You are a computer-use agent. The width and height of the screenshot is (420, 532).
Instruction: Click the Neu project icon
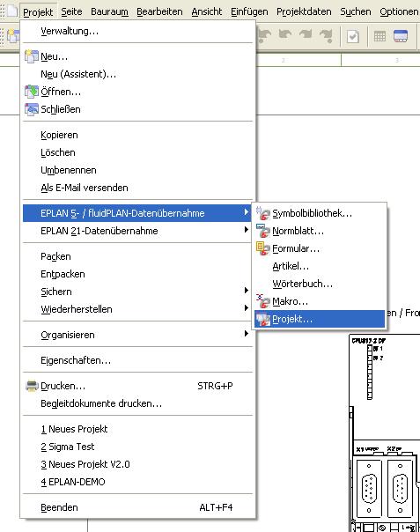point(32,56)
